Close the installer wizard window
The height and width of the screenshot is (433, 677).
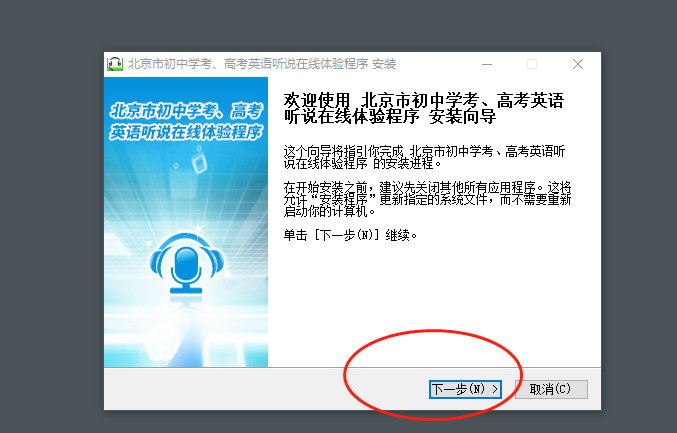(x=578, y=64)
